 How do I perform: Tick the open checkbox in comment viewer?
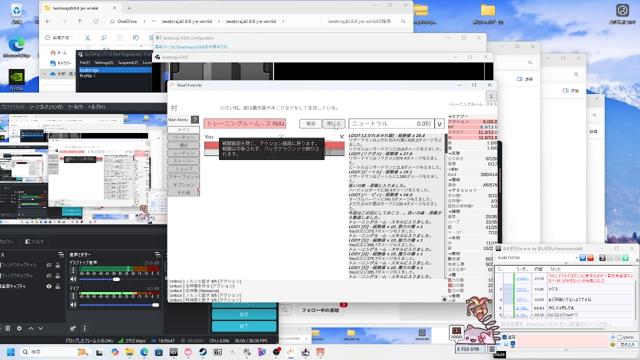tap(620, 337)
